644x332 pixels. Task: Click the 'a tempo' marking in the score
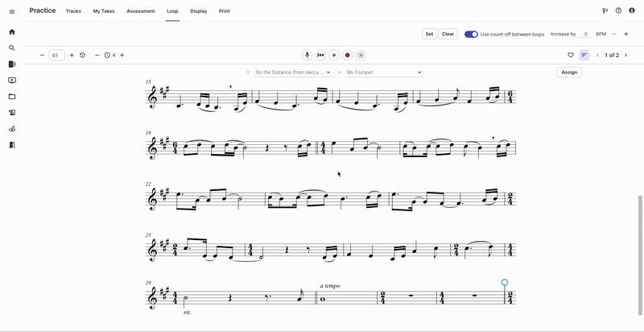point(330,285)
